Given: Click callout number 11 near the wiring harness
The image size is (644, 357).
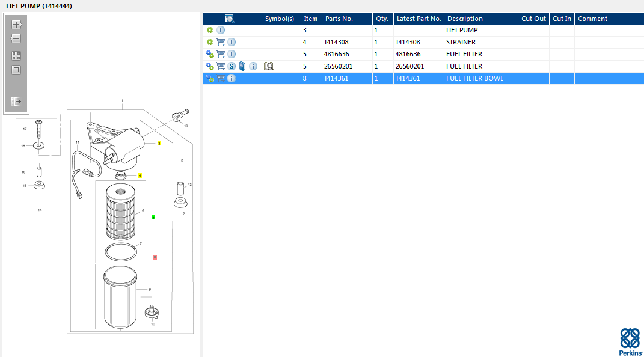Looking at the screenshot, I should pos(78,142).
